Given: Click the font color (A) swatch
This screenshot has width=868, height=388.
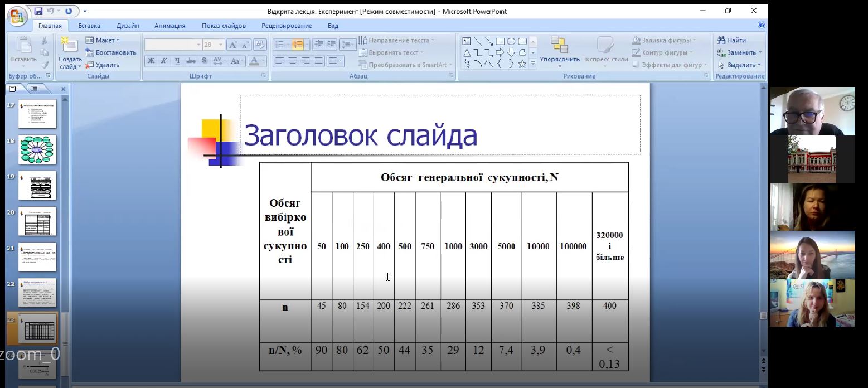Looking at the screenshot, I should [x=254, y=61].
